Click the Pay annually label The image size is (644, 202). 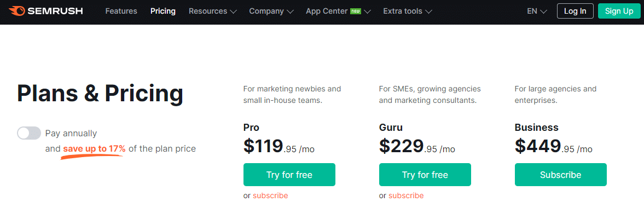click(71, 134)
